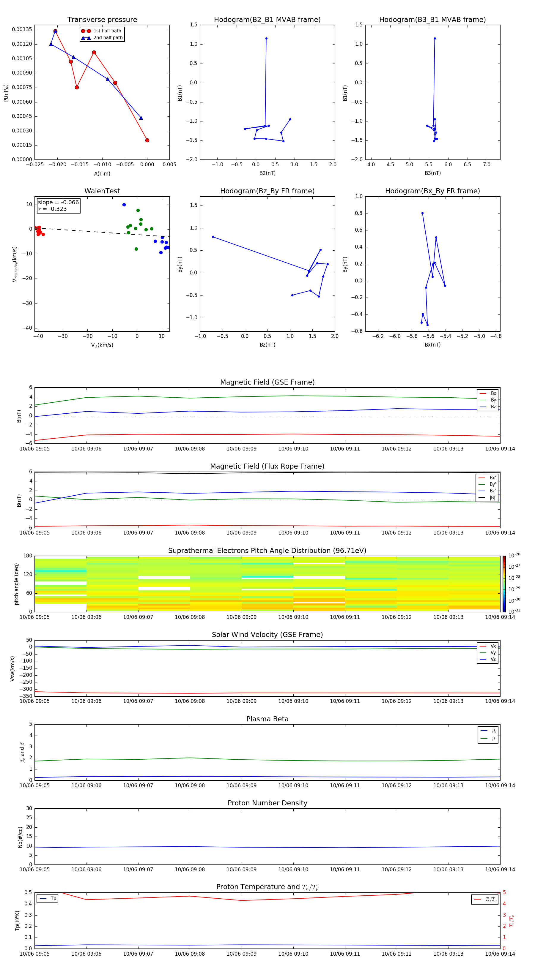The width and height of the screenshot is (535, 980).
Task: Select the Bz' entry in flux rope legend
Action: click(x=487, y=491)
